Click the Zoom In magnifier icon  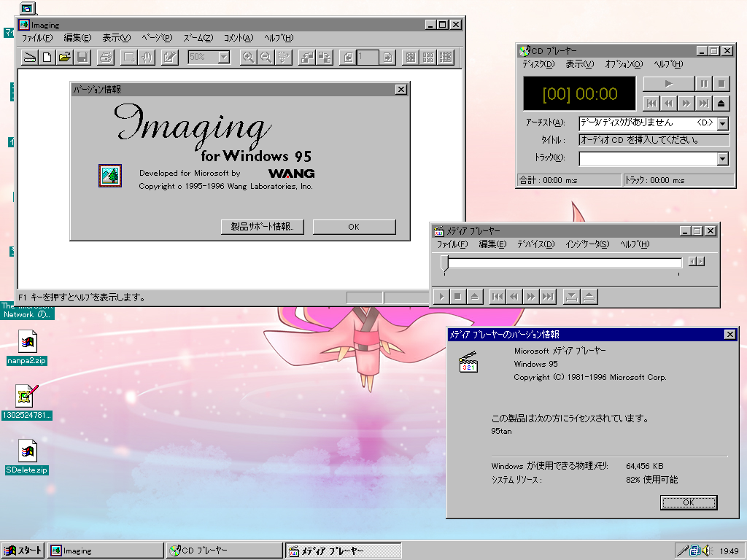coord(248,58)
